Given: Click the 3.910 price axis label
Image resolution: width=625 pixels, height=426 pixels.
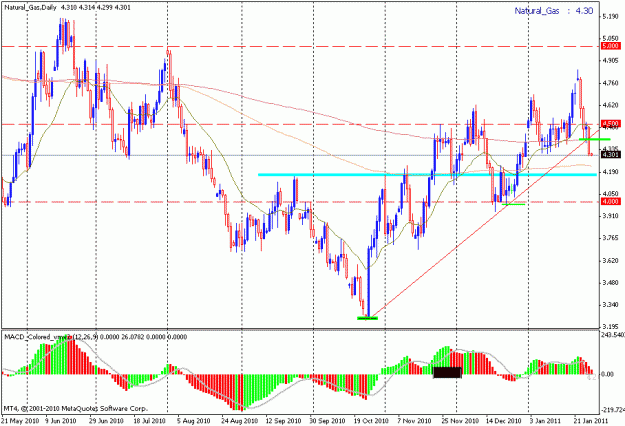Looking at the screenshot, I should point(610,216).
